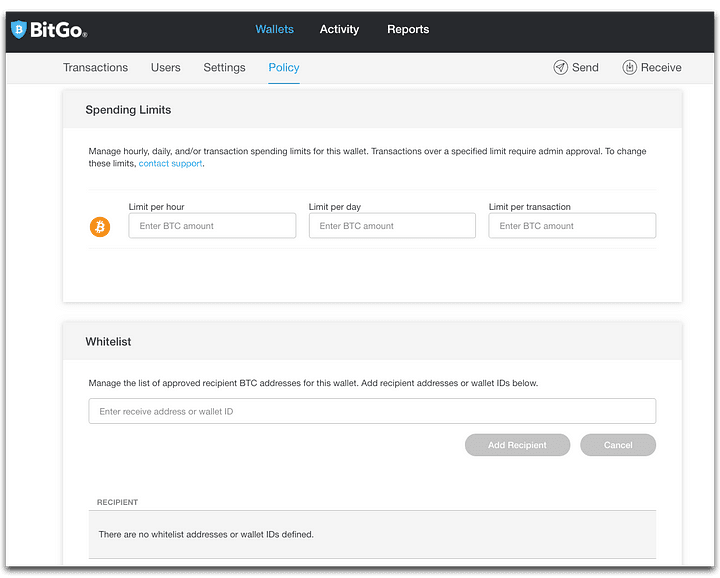Open the Reports page
The image size is (720, 578).
pos(408,29)
